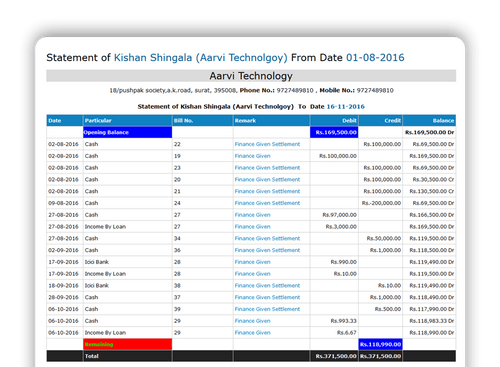The height and width of the screenshot is (367, 500).
Task: Click the Rs.117,990.00 Dr balance
Action: coord(432,309)
